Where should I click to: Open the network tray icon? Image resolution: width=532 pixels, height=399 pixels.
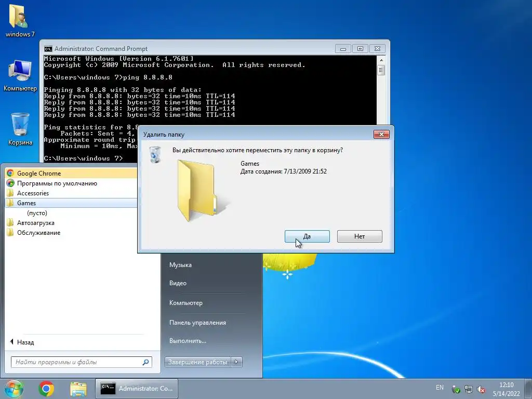click(x=469, y=389)
